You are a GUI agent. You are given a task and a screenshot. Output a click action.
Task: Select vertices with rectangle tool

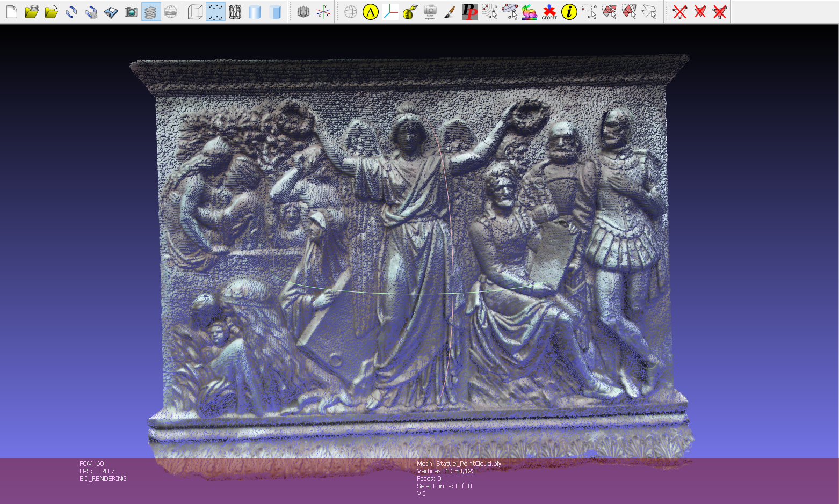pyautogui.click(x=589, y=12)
